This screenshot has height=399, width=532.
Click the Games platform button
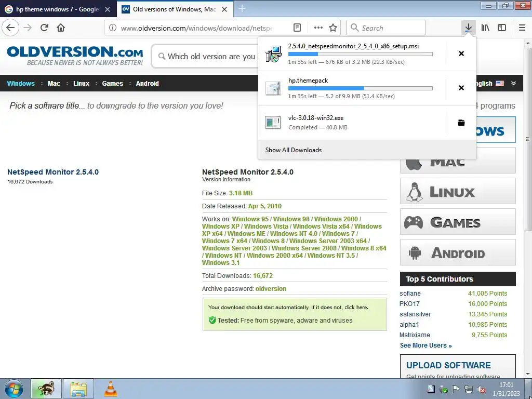[x=458, y=222]
